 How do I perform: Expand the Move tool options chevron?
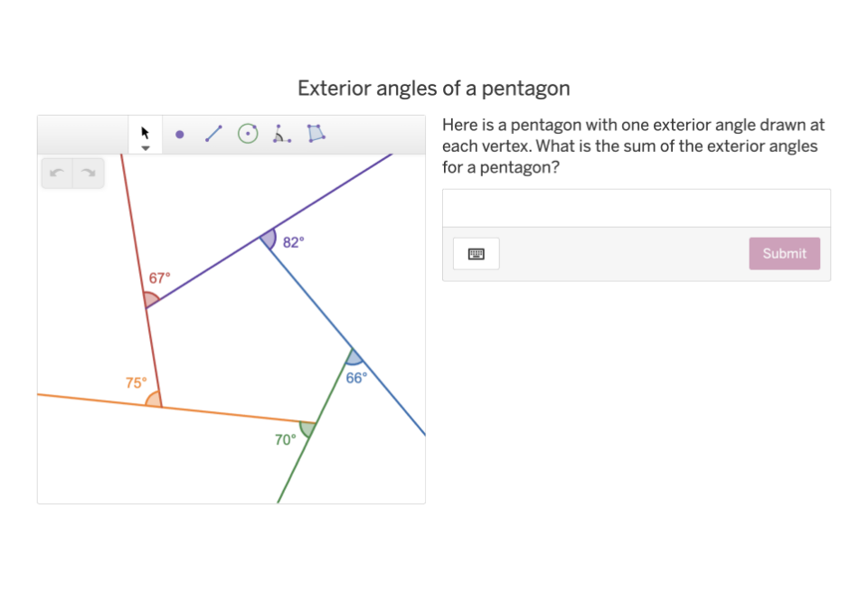[145, 147]
